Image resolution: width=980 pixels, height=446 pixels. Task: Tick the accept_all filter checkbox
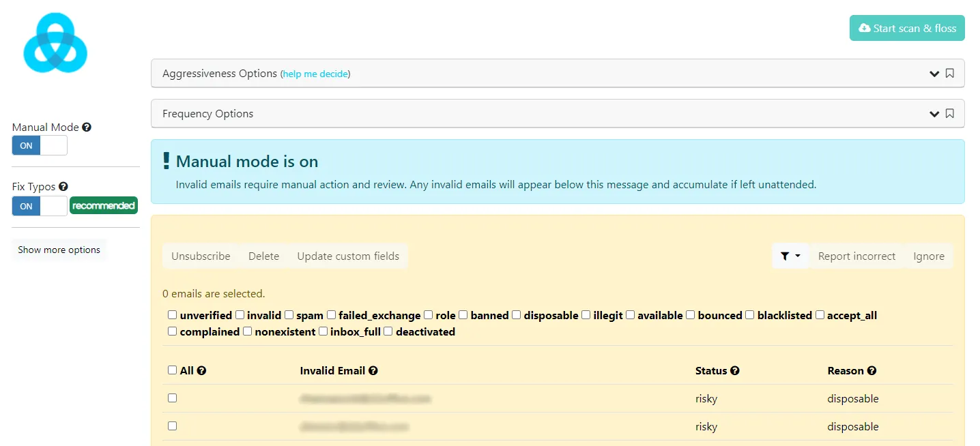(x=820, y=315)
